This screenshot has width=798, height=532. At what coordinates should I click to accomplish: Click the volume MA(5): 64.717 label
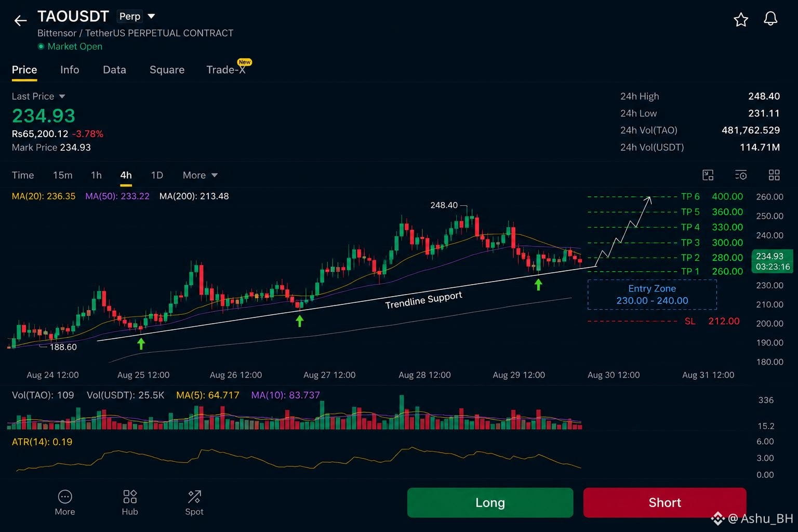click(208, 395)
